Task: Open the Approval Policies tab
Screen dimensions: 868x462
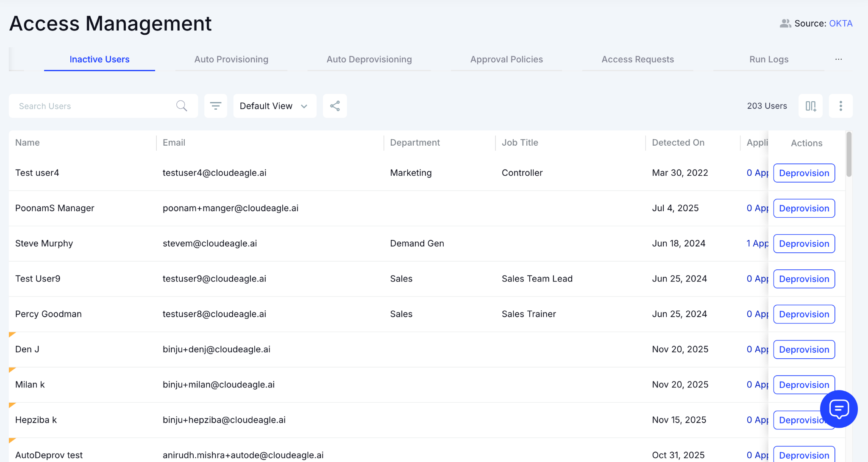Action: [506, 59]
